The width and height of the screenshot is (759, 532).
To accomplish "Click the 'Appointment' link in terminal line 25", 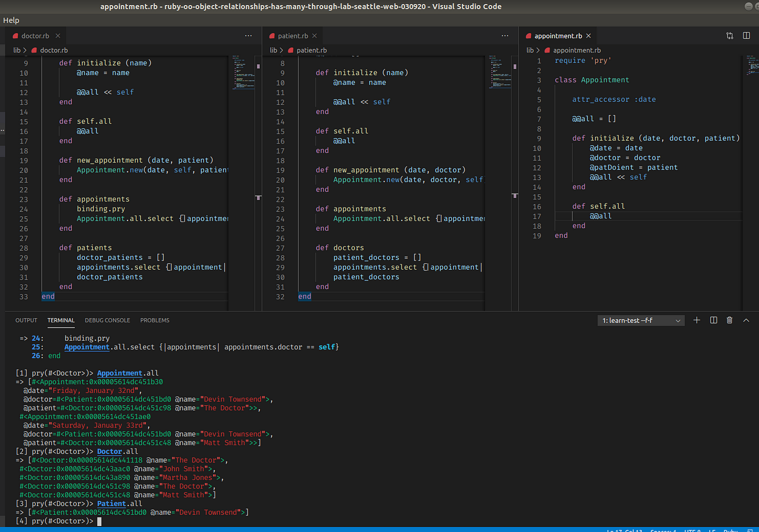I will [87, 347].
